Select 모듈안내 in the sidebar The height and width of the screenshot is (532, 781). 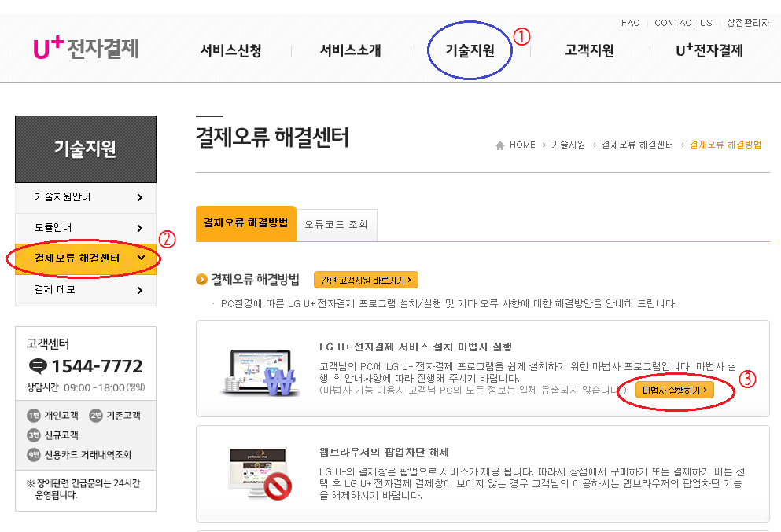coord(53,227)
